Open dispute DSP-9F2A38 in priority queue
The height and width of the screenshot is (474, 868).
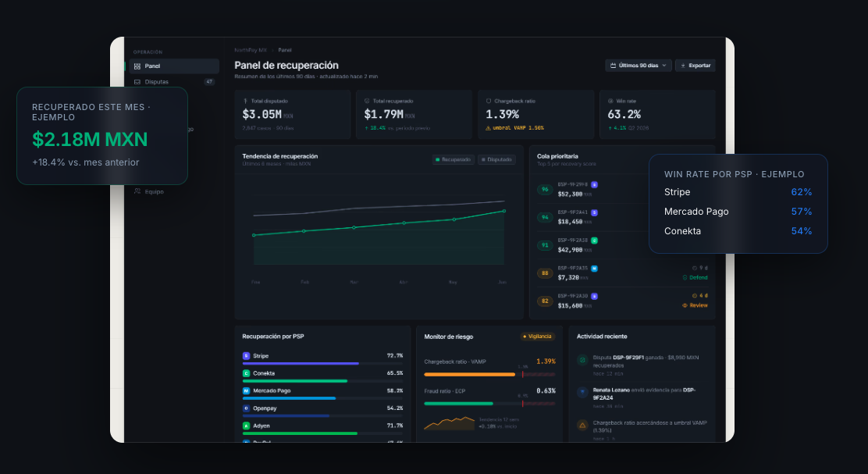[572, 241]
